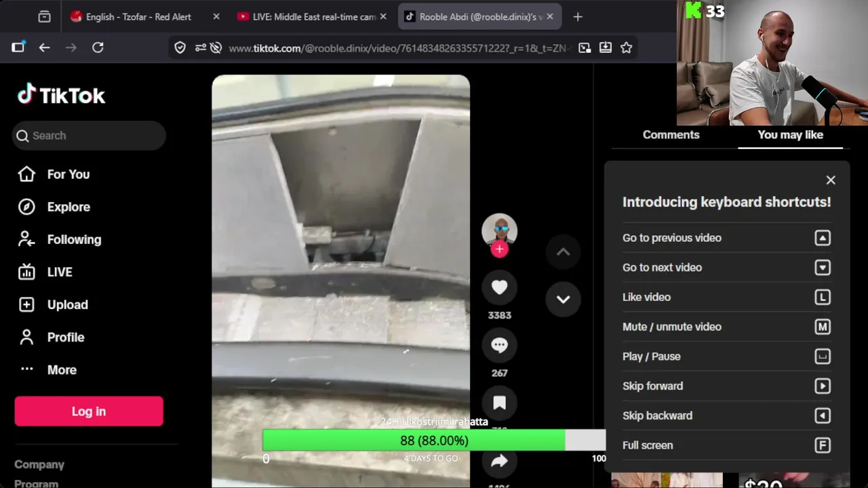Close the Tzofar Red Alert browser tab
868x488 pixels.
(216, 17)
